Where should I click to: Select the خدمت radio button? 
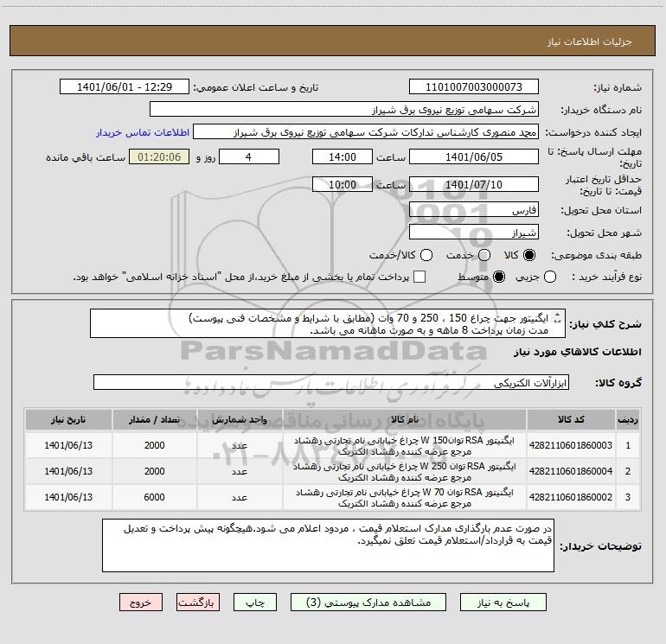tap(484, 255)
